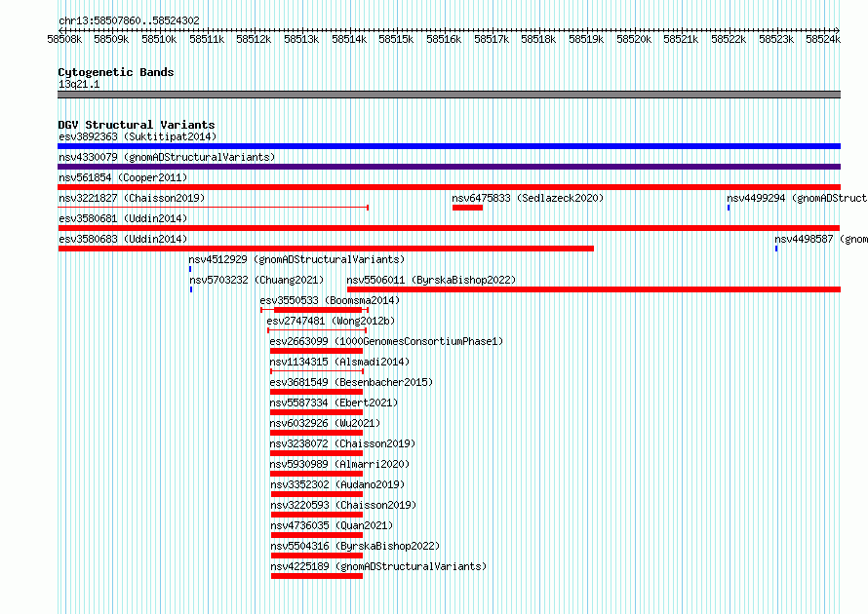Select the nsv5930989 (Almarri2020) red bar

pyautogui.click(x=317, y=474)
